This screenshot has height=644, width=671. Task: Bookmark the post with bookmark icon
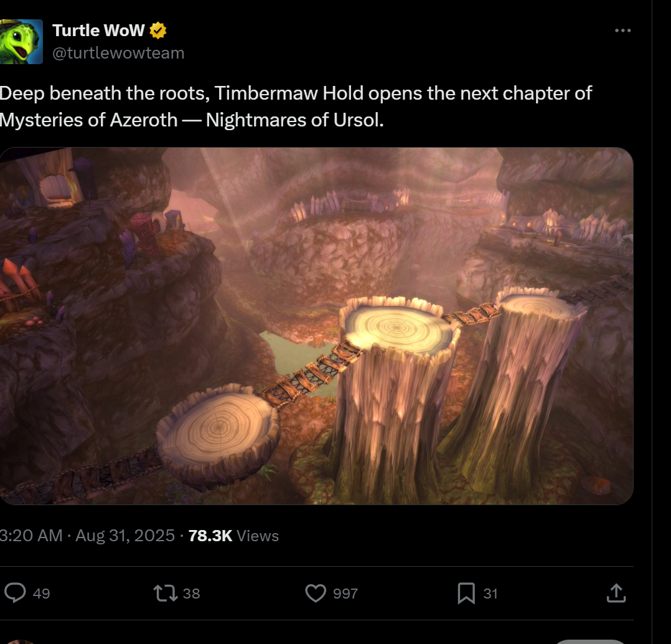tap(466, 593)
